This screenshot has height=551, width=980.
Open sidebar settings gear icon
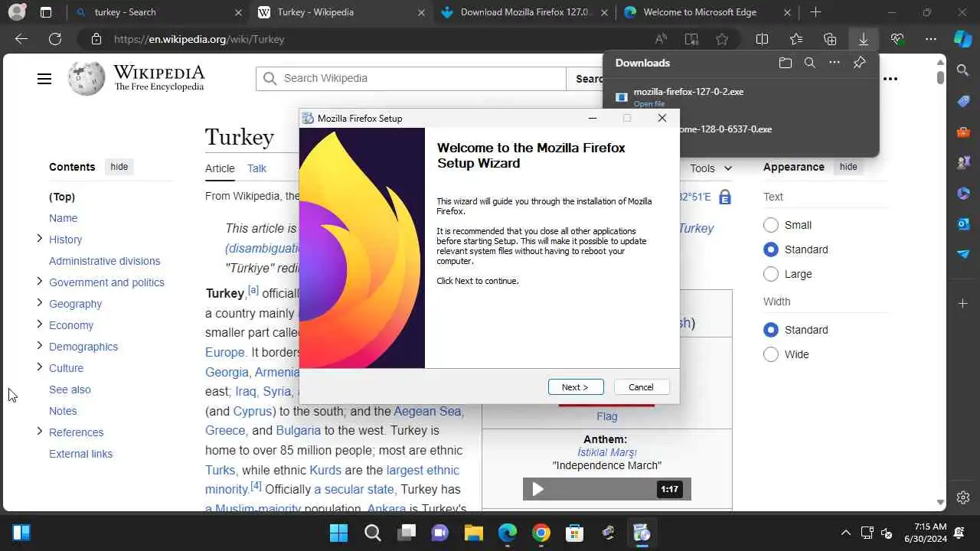pos(963,497)
